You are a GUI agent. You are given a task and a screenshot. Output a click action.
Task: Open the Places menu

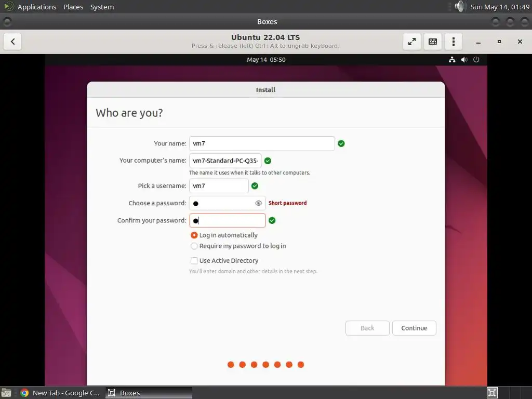point(73,7)
